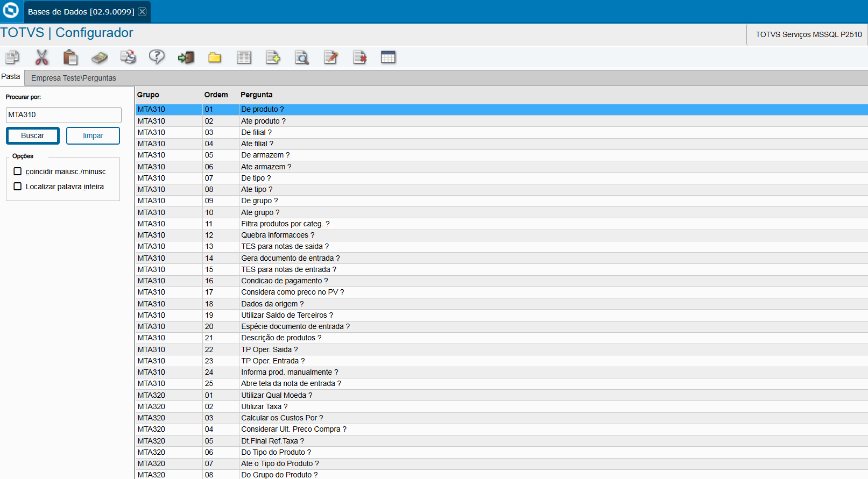Select the row 'Gera documento de entrada ?'
This screenshot has width=868, height=479.
point(502,258)
